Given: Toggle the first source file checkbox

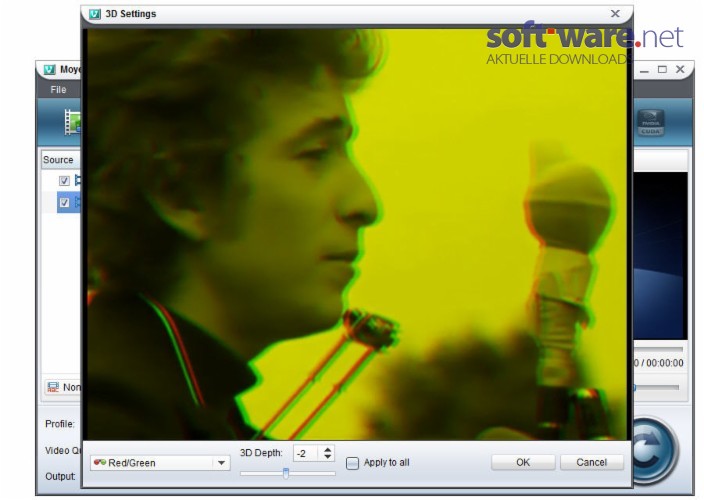Looking at the screenshot, I should pos(64,181).
